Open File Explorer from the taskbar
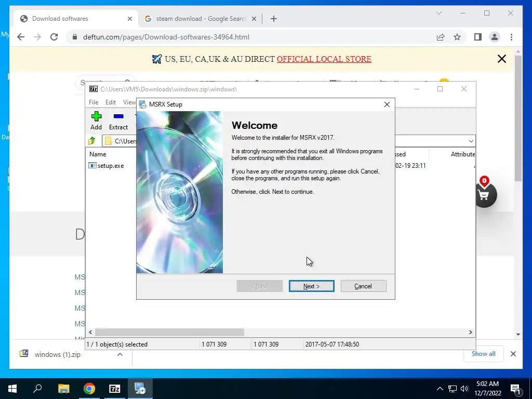The image size is (532, 399). 63,389
